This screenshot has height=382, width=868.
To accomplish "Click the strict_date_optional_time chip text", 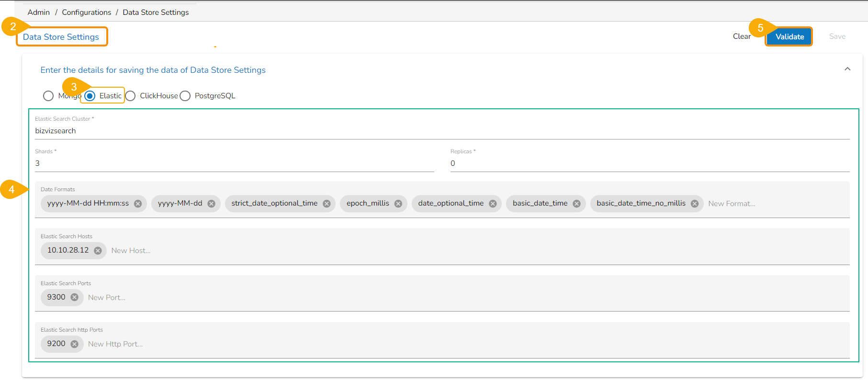I will point(274,203).
